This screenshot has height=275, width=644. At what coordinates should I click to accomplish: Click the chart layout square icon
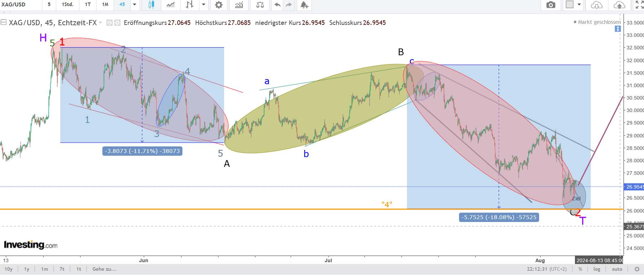pos(570,5)
